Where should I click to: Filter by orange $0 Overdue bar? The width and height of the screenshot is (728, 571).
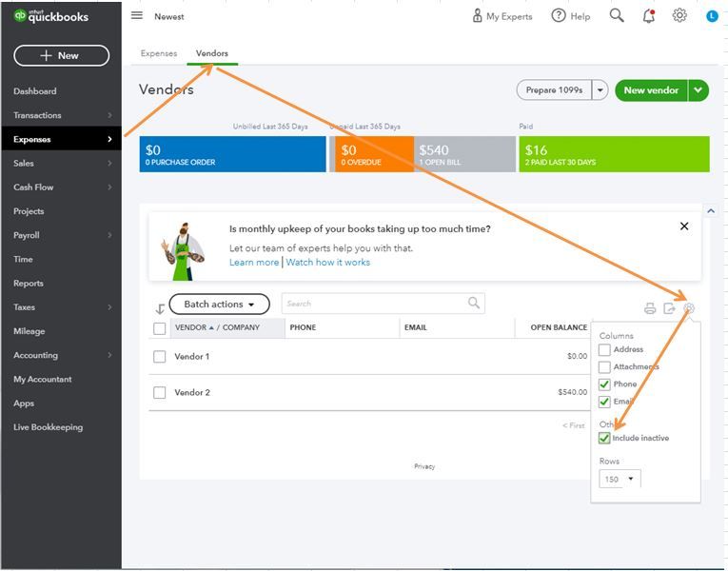tap(374, 154)
